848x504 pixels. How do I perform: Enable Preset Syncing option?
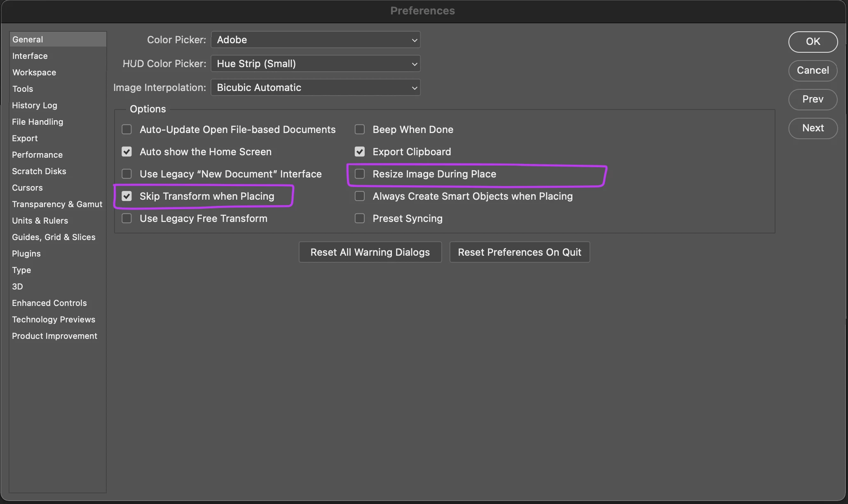tap(360, 219)
